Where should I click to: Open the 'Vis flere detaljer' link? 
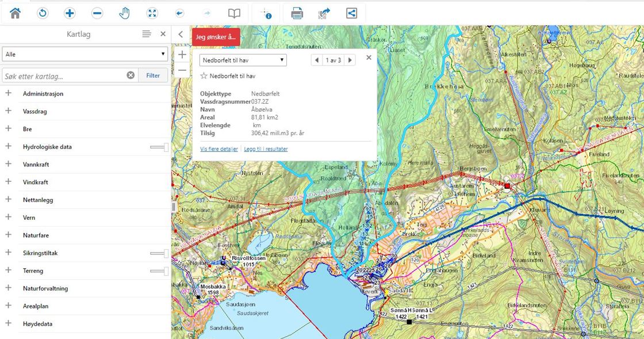(x=218, y=149)
